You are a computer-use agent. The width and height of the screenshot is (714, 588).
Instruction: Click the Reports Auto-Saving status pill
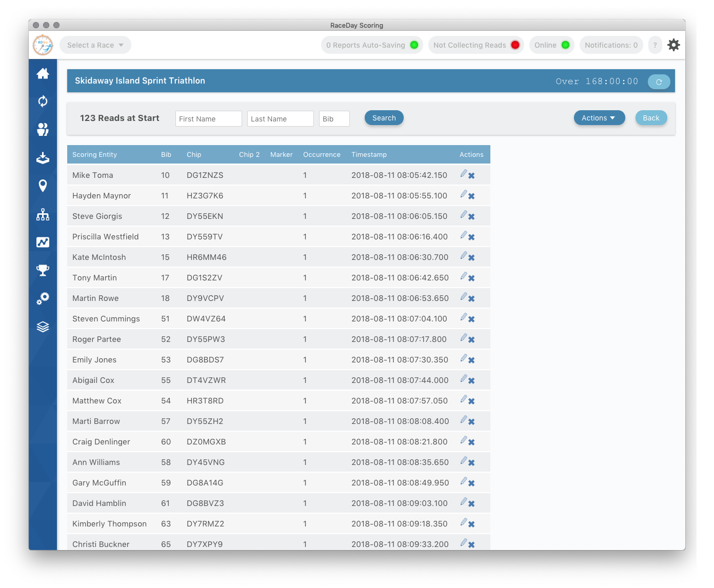click(372, 45)
